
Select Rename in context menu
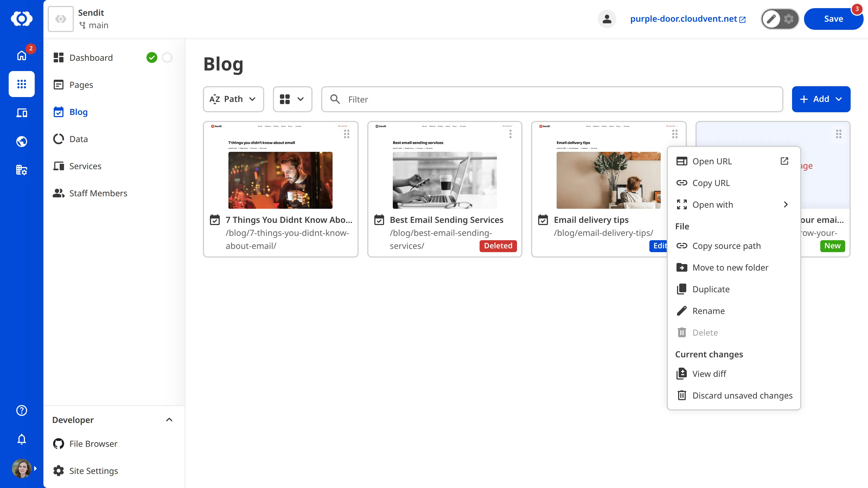[734, 311]
